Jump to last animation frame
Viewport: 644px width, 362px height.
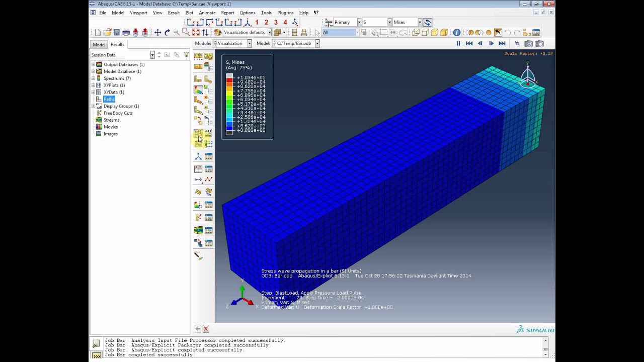[502, 44]
